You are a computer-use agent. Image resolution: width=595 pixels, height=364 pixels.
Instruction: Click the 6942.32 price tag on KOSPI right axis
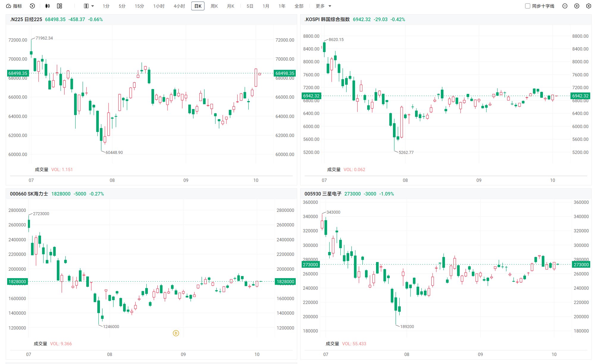[580, 96]
